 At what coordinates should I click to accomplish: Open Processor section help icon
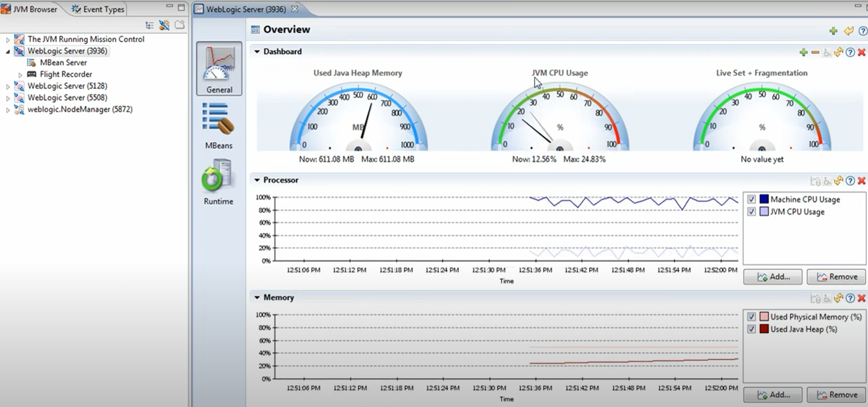tap(850, 180)
